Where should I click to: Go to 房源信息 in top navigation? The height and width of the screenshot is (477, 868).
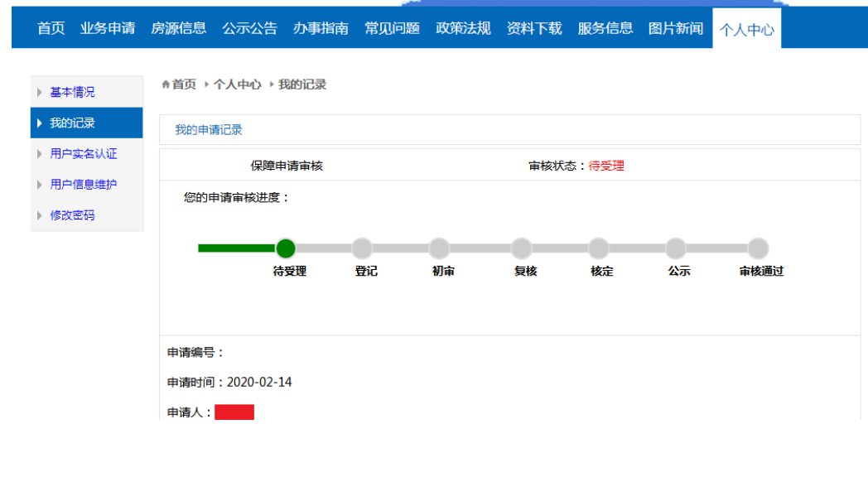178,29
